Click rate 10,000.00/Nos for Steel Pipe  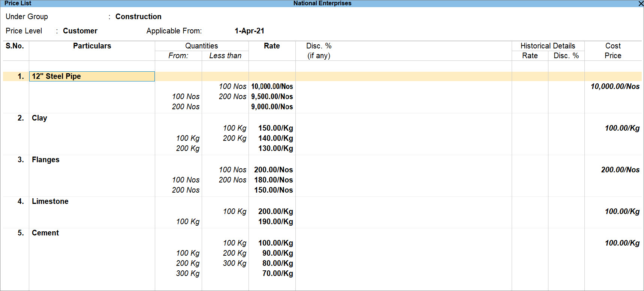pos(272,86)
